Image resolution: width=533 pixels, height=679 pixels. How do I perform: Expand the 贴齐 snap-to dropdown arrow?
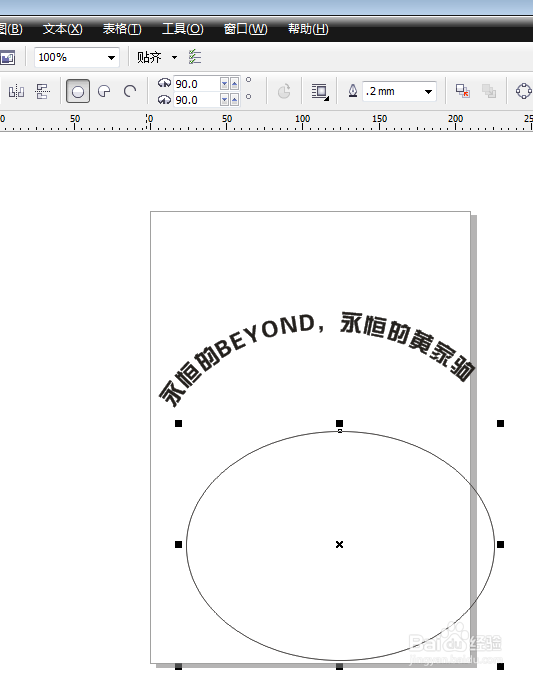174,57
